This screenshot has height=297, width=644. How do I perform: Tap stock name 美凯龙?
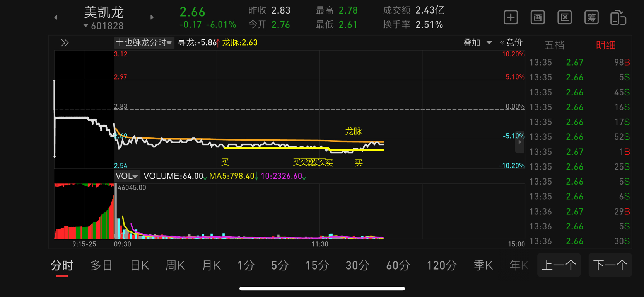pyautogui.click(x=104, y=13)
